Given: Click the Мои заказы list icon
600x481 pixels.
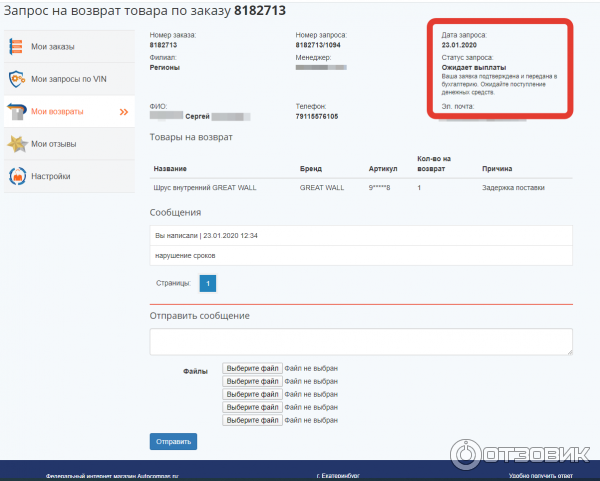Looking at the screenshot, I should point(17,47).
